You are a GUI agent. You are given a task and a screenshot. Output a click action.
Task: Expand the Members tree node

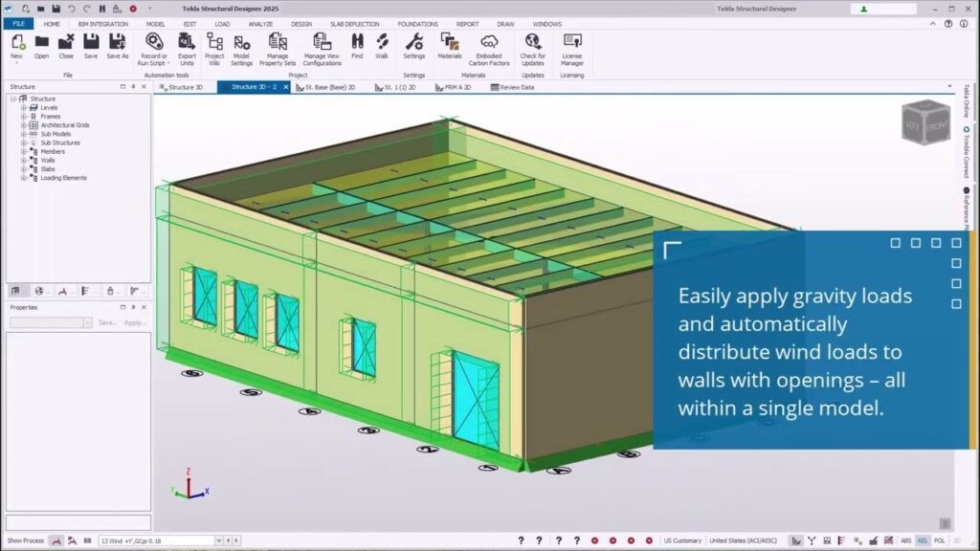pyautogui.click(x=24, y=151)
